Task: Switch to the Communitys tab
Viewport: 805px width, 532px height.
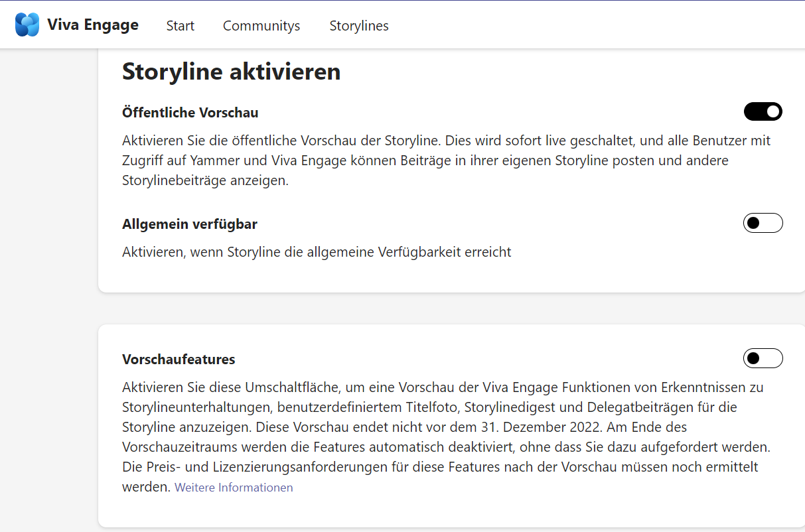Action: (261, 26)
